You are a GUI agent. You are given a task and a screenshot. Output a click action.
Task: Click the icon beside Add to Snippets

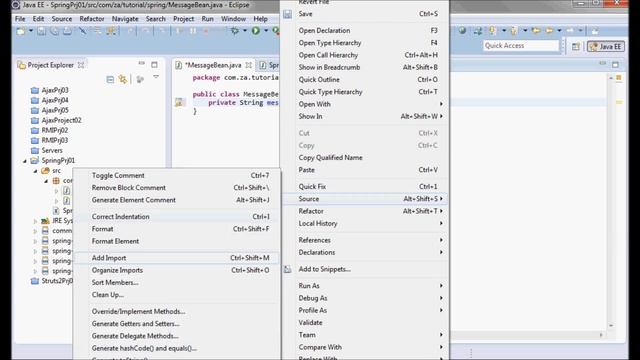(287, 269)
